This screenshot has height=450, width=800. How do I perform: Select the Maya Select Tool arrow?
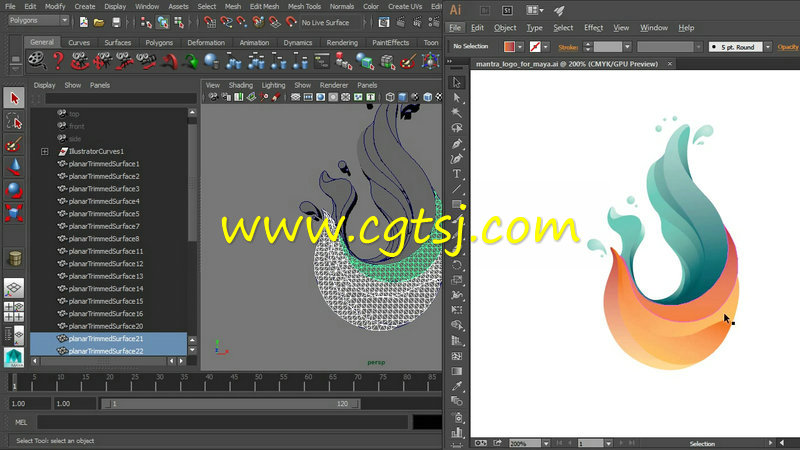(14, 98)
